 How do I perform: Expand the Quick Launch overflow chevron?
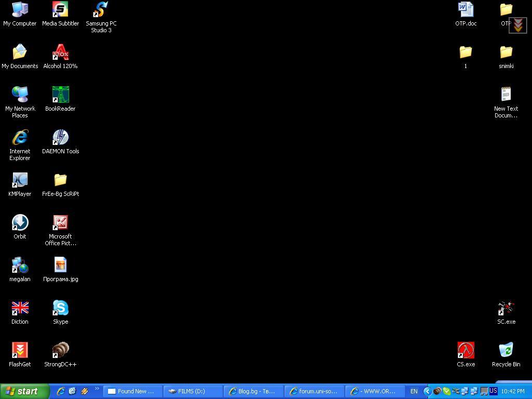(97, 389)
